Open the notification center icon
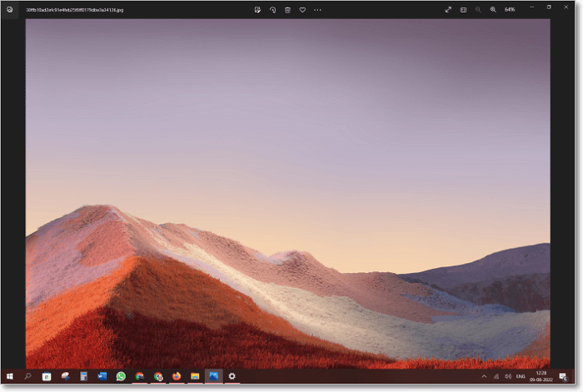Image resolution: width=583 pixels, height=392 pixels. (x=563, y=377)
